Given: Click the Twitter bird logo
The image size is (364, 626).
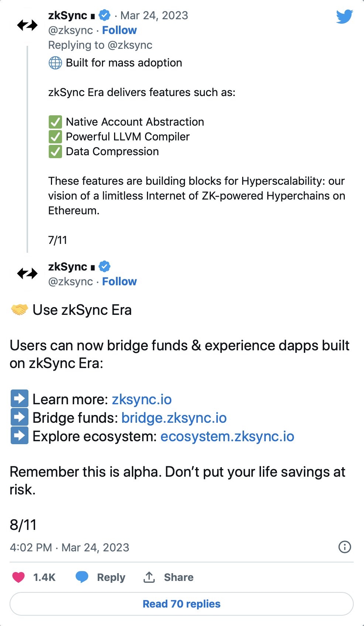Looking at the screenshot, I should pos(344,17).
